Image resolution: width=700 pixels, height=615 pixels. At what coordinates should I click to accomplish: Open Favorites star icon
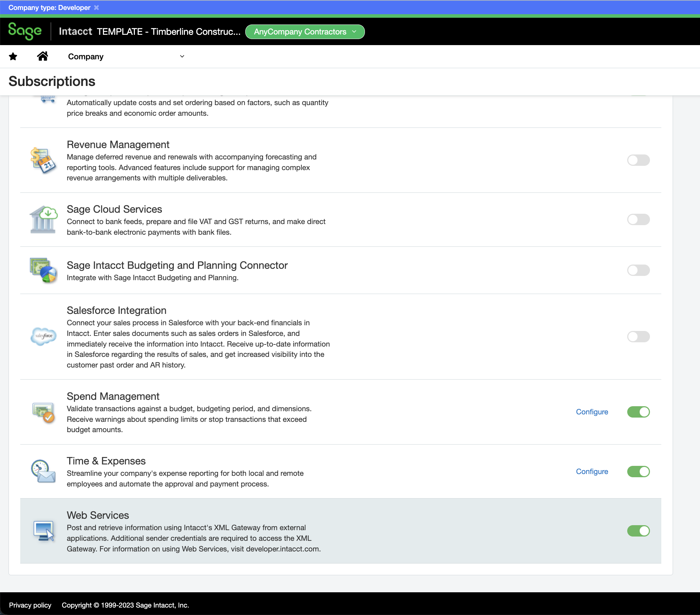pyautogui.click(x=13, y=56)
